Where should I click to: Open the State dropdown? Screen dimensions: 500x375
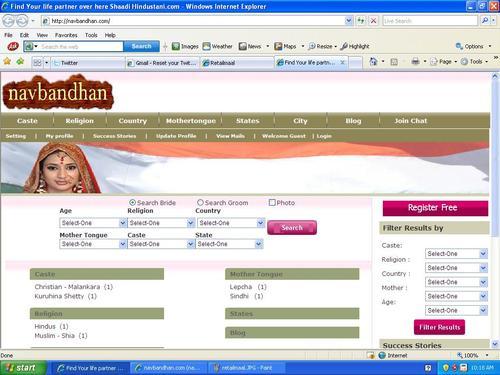click(229, 244)
